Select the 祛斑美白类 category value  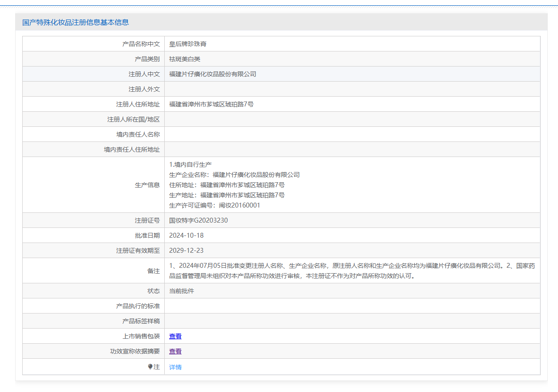185,59
